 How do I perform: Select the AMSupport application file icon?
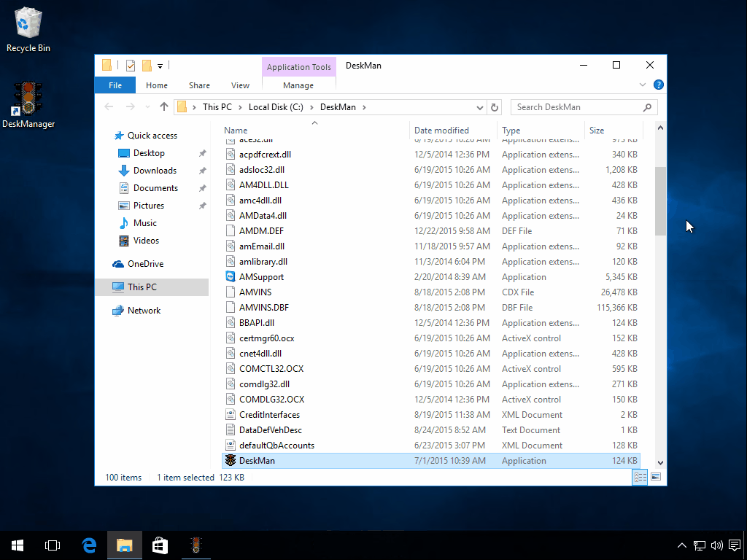click(231, 276)
